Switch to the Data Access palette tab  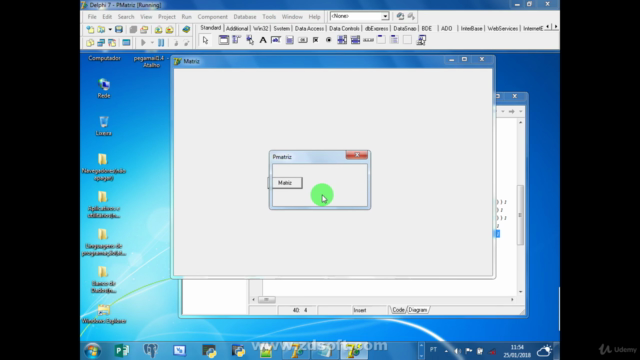click(x=309, y=28)
